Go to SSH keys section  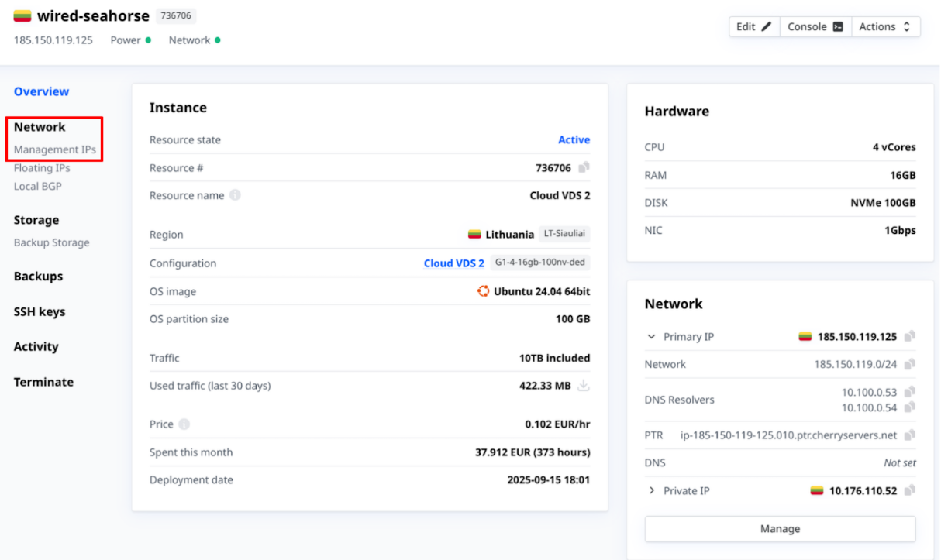click(x=40, y=311)
